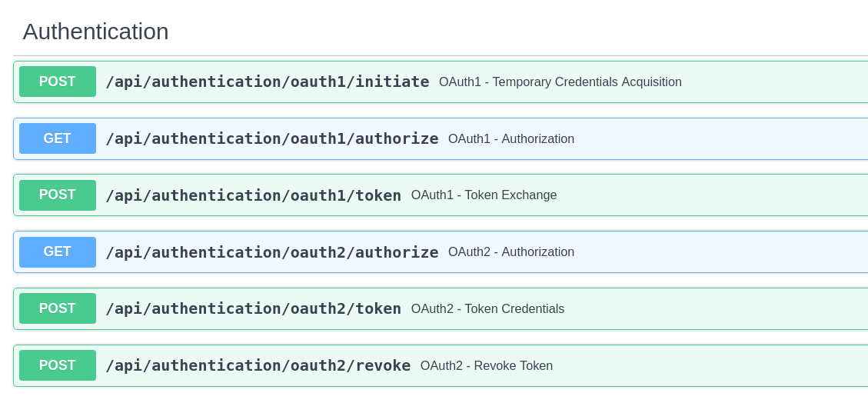Open the /api/authentication/oauth2/authorize path
The width and height of the screenshot is (868, 403).
[x=271, y=252]
